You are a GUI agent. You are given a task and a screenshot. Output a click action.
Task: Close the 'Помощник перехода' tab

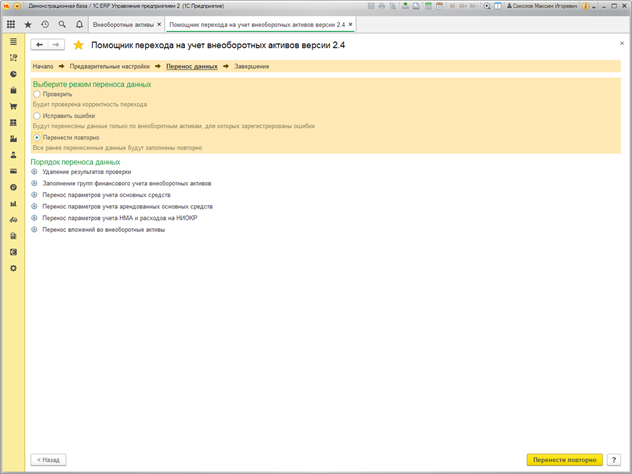tap(351, 25)
